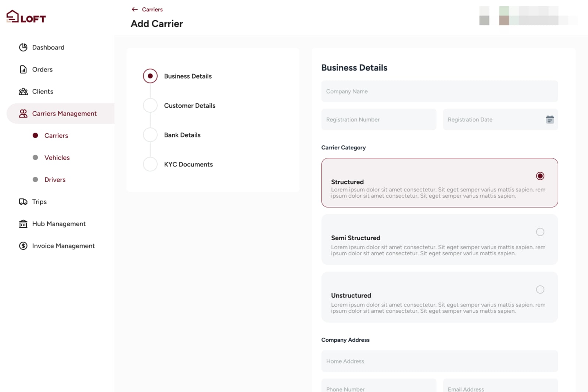Click the blurred user profile area
Image resolution: width=588 pixels, height=392 pixels.
(x=528, y=16)
